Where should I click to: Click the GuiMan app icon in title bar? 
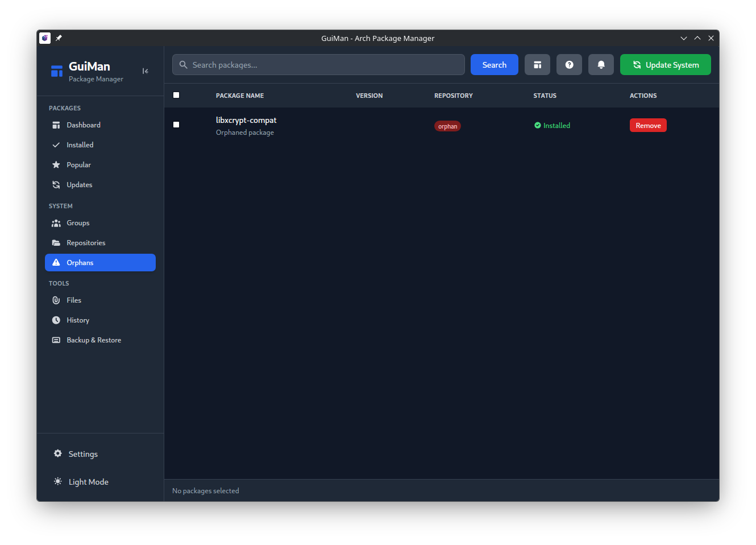45,38
